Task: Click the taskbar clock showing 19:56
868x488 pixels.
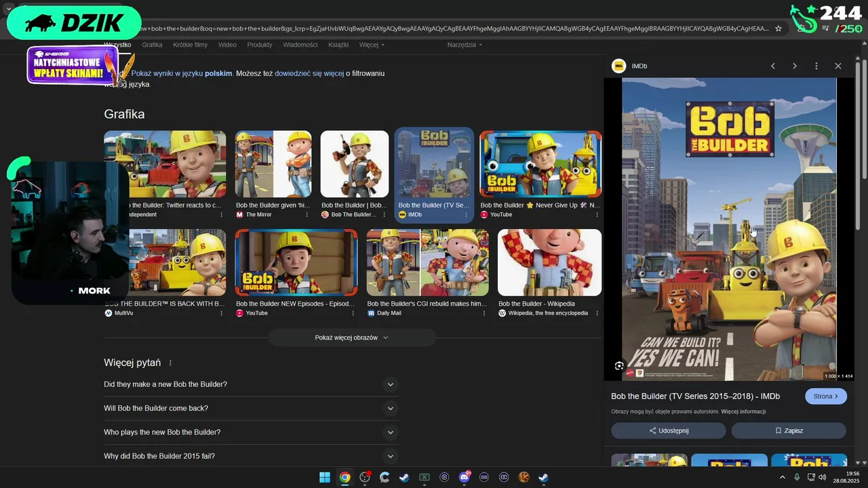Action: pos(846,477)
